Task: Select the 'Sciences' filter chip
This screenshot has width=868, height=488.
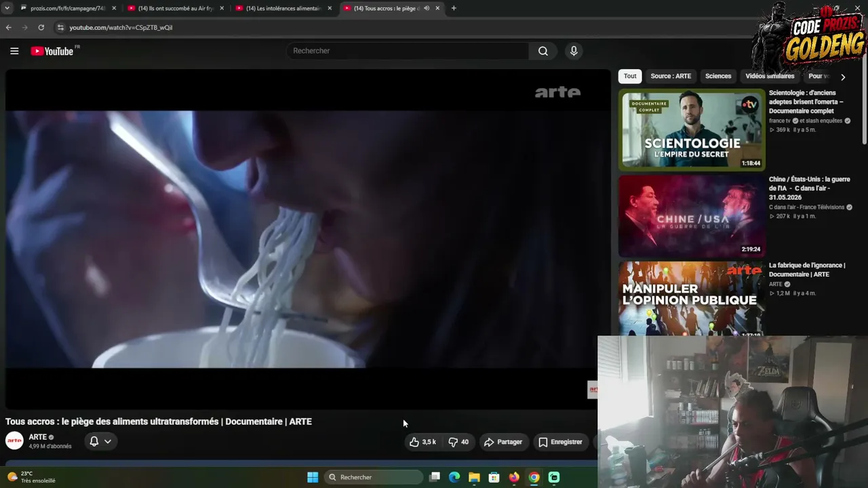Action: pyautogui.click(x=718, y=77)
